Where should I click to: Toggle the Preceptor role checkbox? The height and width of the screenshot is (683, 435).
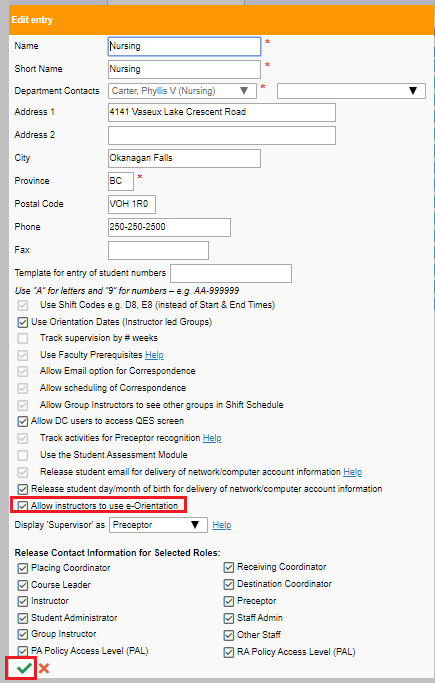[229, 601]
